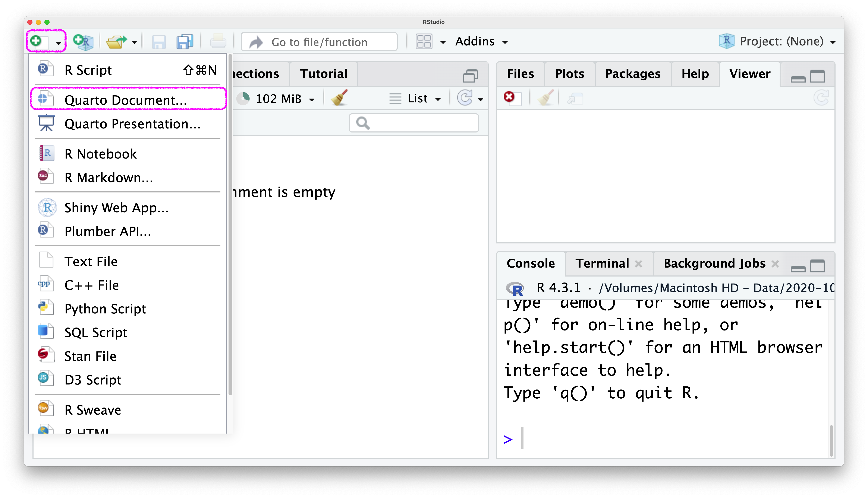Click the print icon in toolbar

(x=218, y=42)
